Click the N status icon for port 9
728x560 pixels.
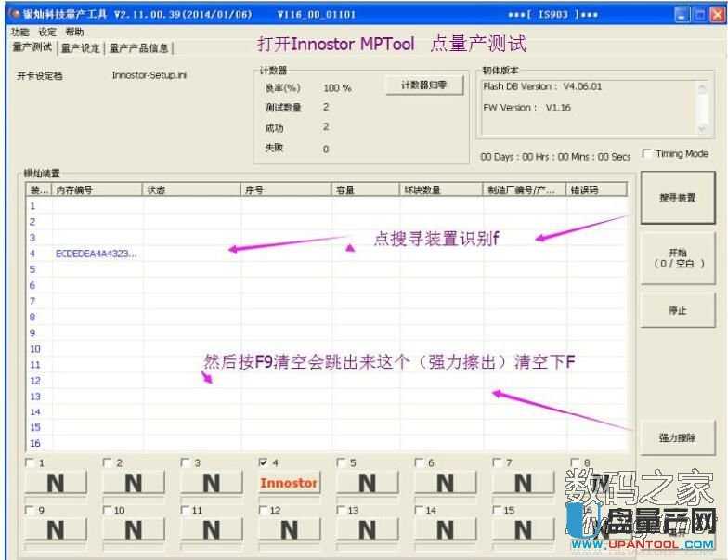coord(56,529)
